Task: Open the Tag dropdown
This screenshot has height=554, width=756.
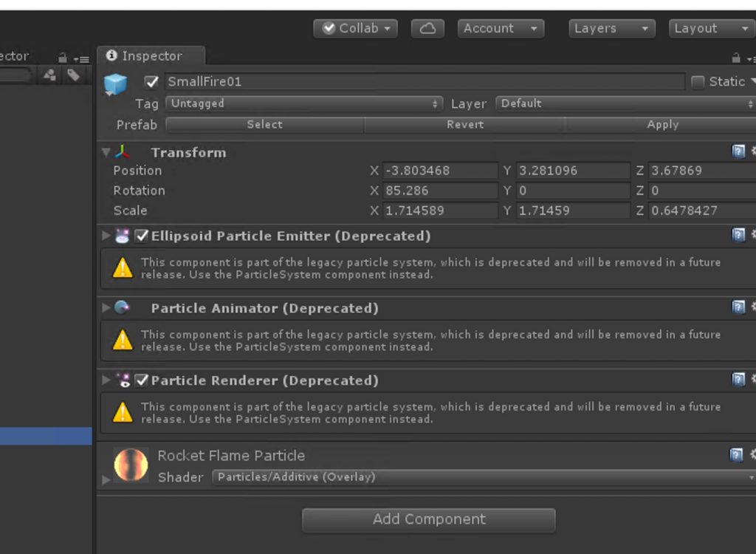Action: tap(303, 104)
